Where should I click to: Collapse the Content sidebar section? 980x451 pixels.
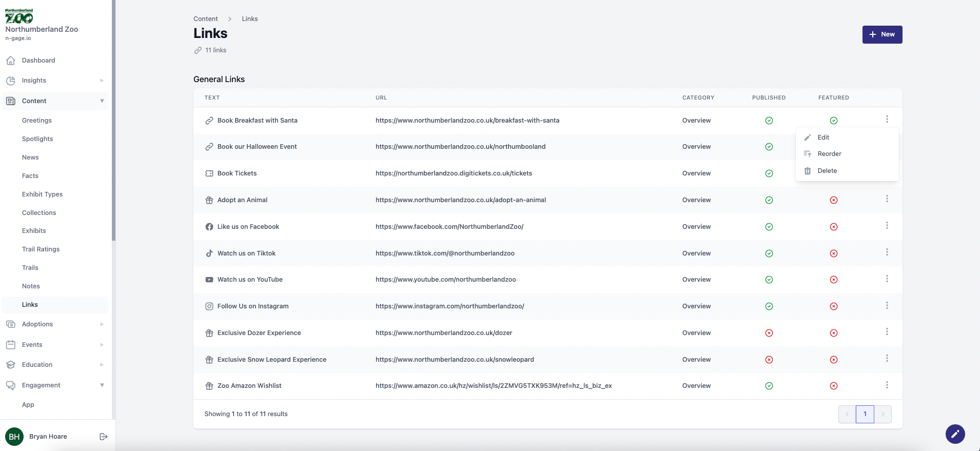[x=102, y=101]
